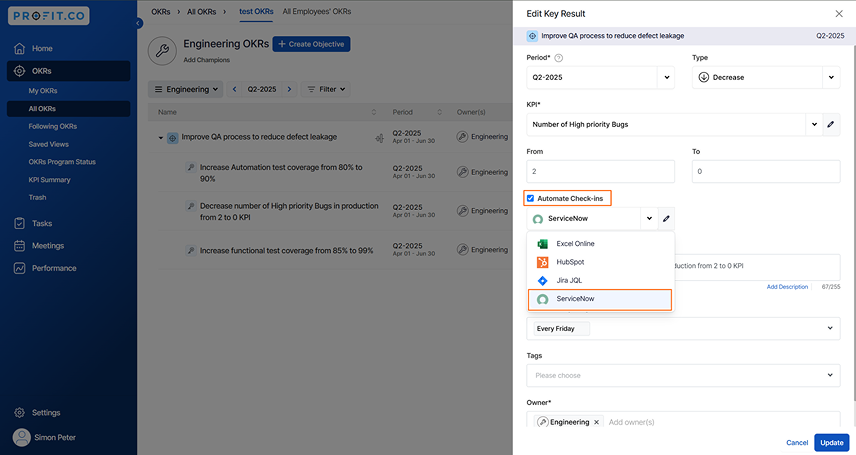
Task: Click key icon of Automation test coverage row
Action: pos(191,167)
